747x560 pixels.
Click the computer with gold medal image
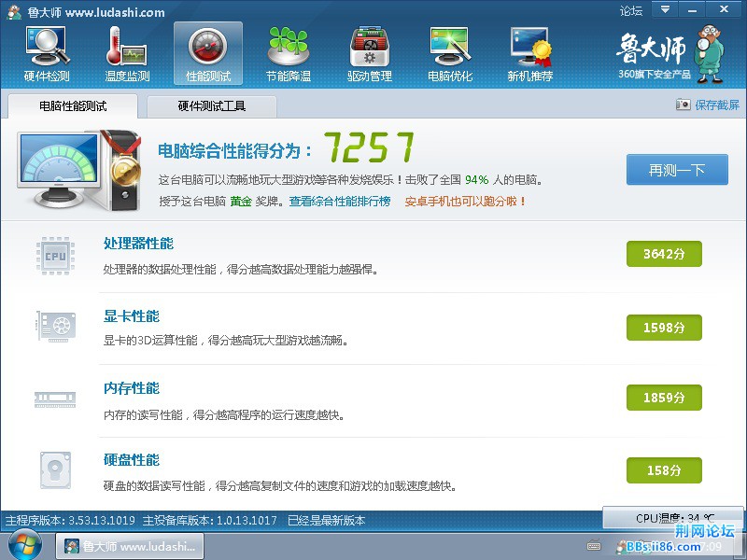[x=79, y=171]
